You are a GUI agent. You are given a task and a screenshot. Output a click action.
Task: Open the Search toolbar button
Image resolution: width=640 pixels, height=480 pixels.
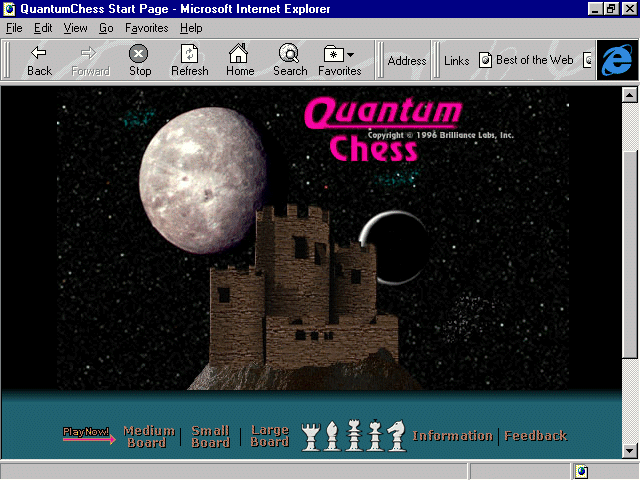click(290, 60)
